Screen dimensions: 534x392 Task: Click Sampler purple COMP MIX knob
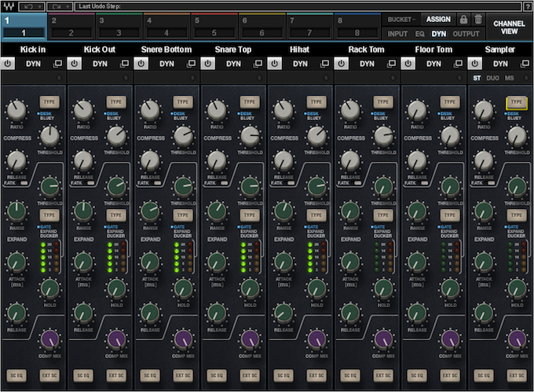pyautogui.click(x=517, y=339)
